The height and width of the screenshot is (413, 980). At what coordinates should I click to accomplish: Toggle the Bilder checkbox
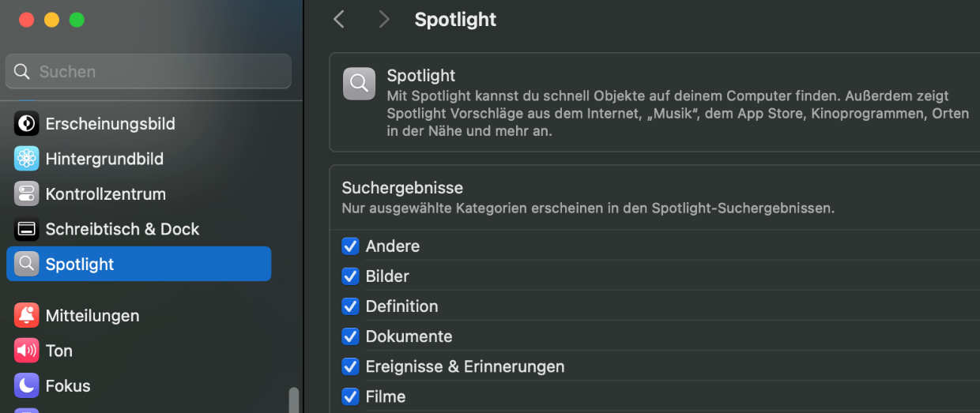point(350,276)
